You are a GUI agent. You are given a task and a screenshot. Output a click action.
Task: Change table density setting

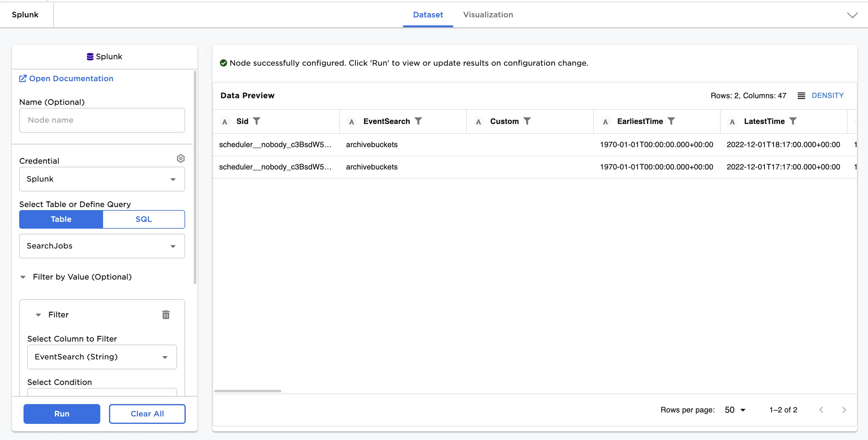coord(821,95)
